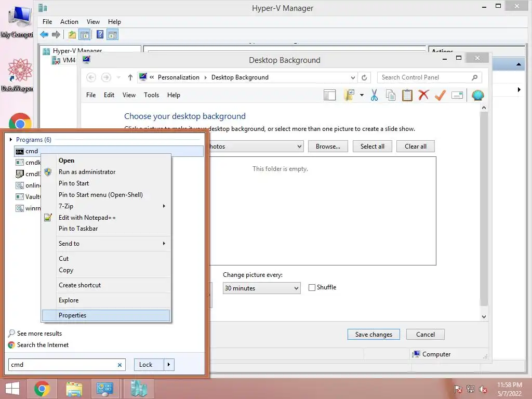
Task: Click Pin to Start menu (Open-Shell)
Action: click(x=106, y=194)
